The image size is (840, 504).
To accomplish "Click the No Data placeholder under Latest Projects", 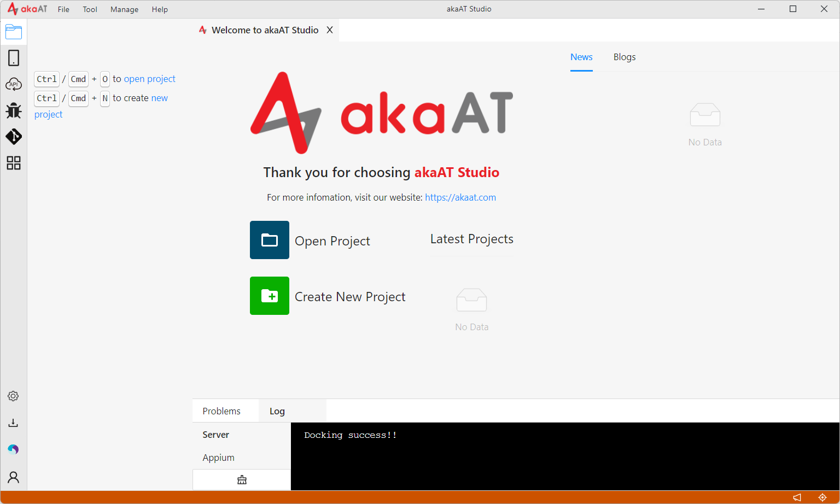I will (472, 310).
